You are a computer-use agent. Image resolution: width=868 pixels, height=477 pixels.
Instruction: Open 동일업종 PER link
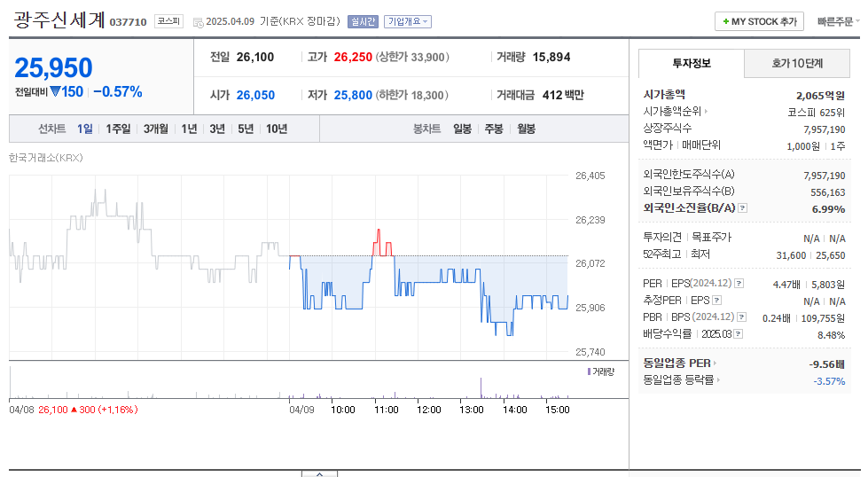click(x=680, y=363)
